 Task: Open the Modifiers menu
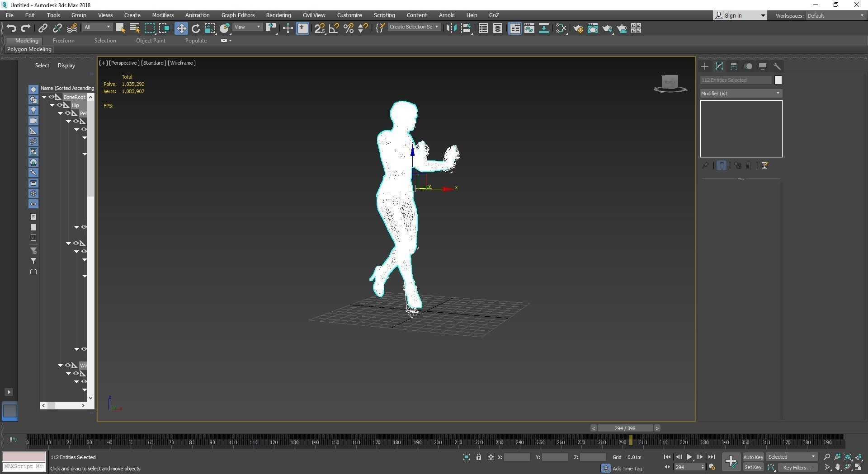163,15
